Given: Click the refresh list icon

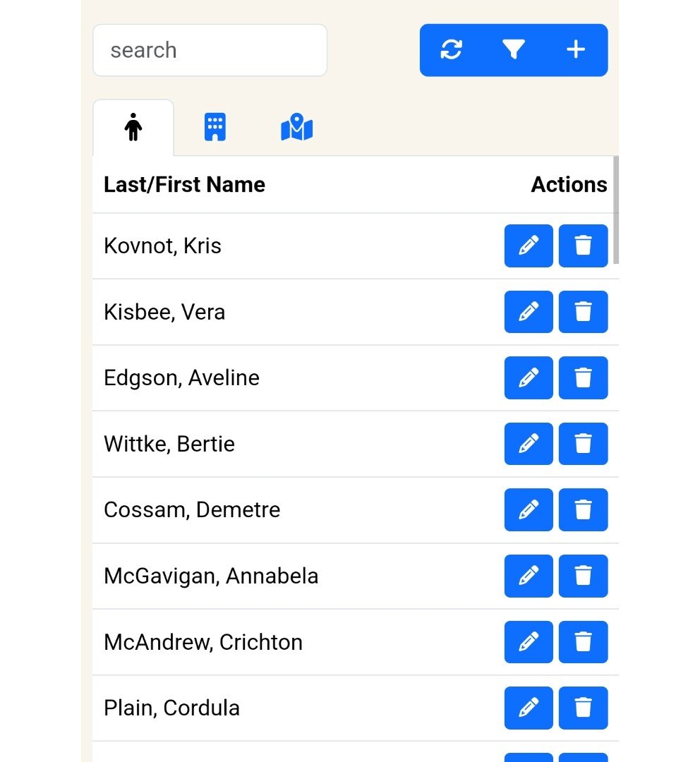Looking at the screenshot, I should [451, 50].
